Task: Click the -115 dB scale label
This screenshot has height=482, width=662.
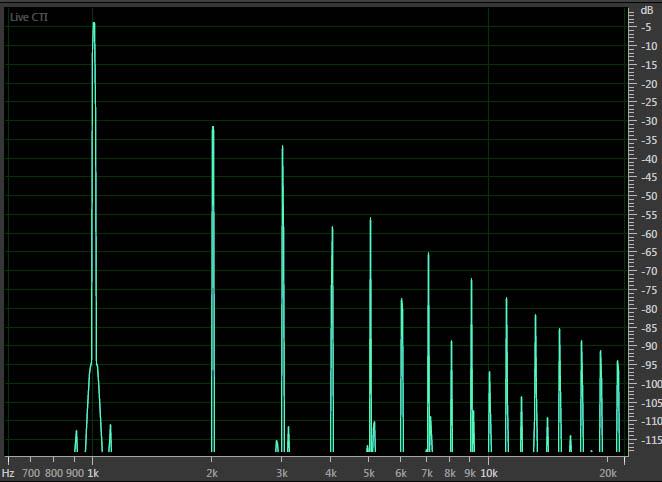Action: 648,440
